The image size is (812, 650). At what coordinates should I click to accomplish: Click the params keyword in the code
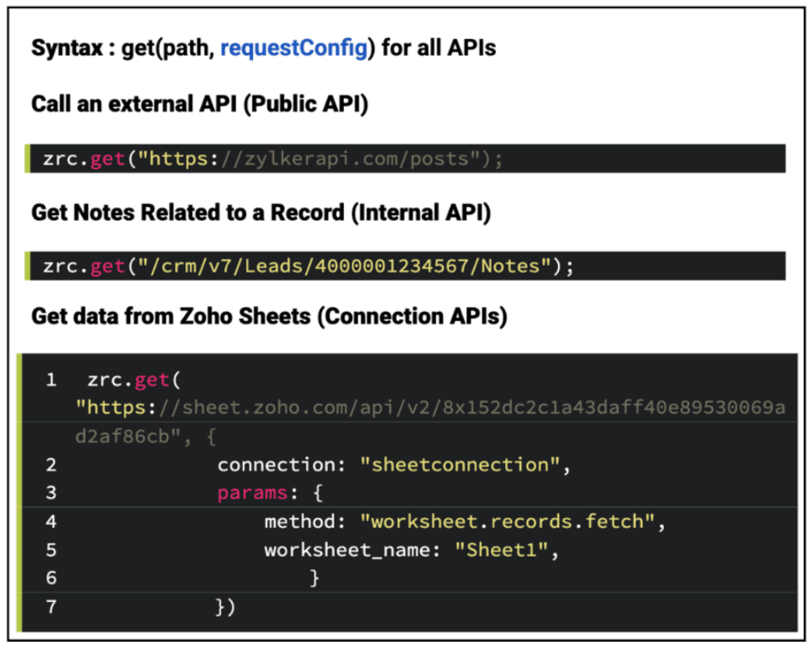(251, 493)
